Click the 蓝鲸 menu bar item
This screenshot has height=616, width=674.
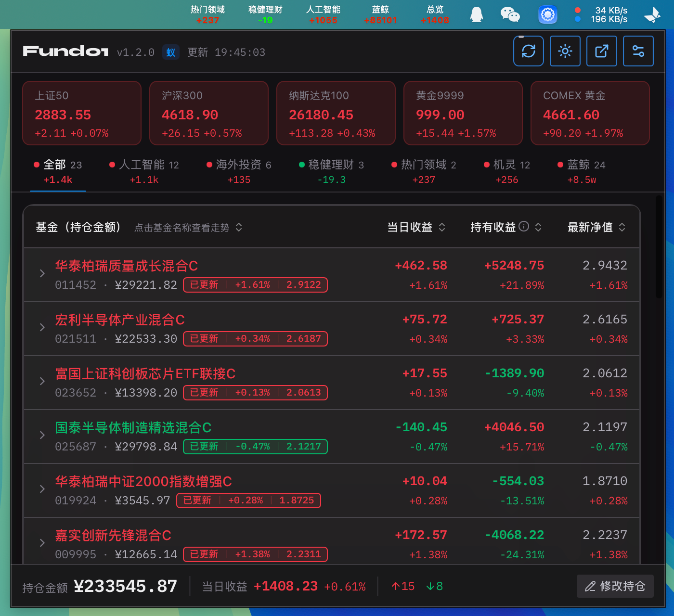(x=380, y=14)
